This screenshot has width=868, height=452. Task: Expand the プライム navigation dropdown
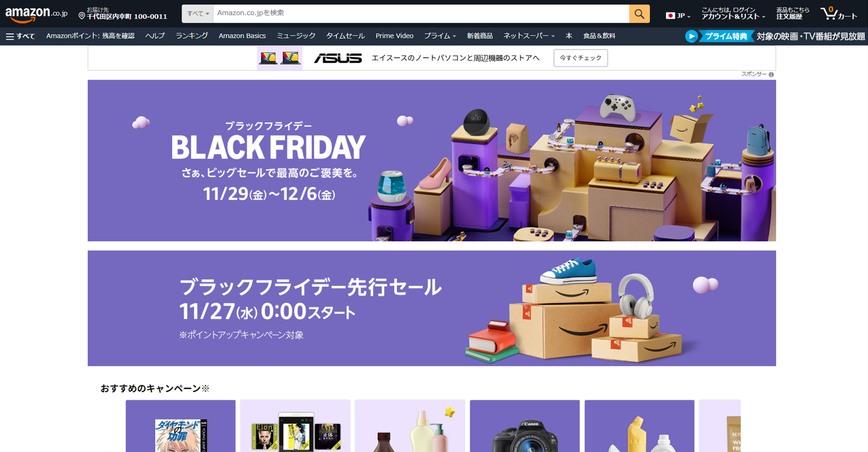coord(440,36)
